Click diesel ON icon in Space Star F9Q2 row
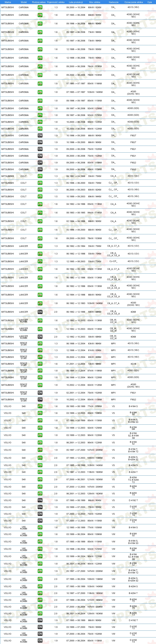 coord(40,400)
